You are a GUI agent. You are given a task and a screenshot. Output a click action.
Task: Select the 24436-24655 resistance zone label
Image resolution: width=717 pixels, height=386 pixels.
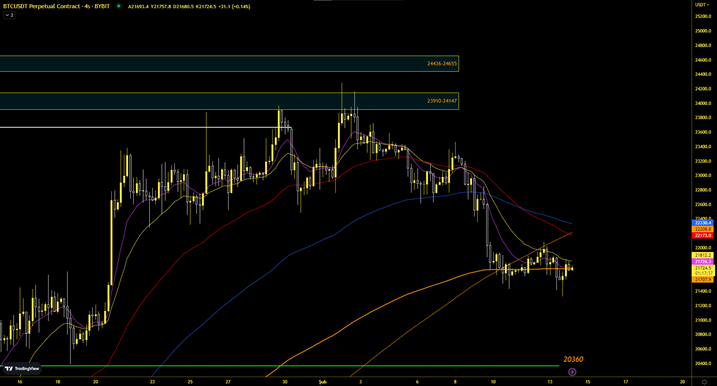click(442, 64)
